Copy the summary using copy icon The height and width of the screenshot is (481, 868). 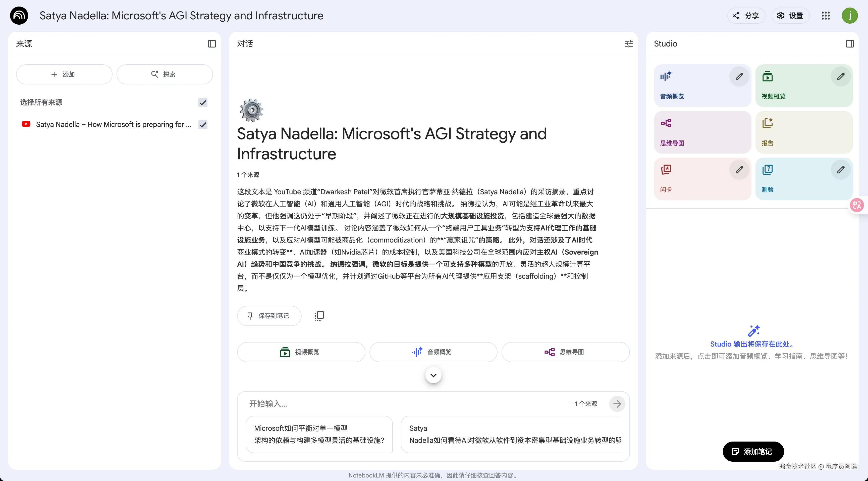(319, 315)
